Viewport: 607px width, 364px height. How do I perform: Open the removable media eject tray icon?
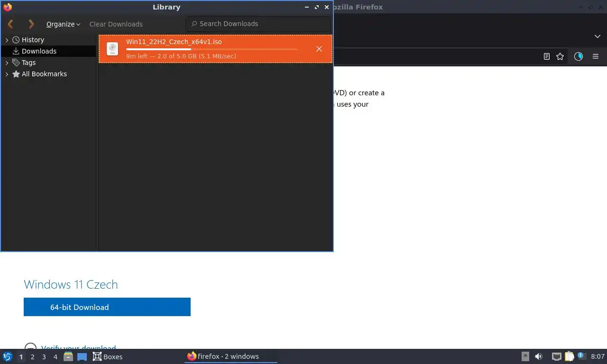(525, 356)
